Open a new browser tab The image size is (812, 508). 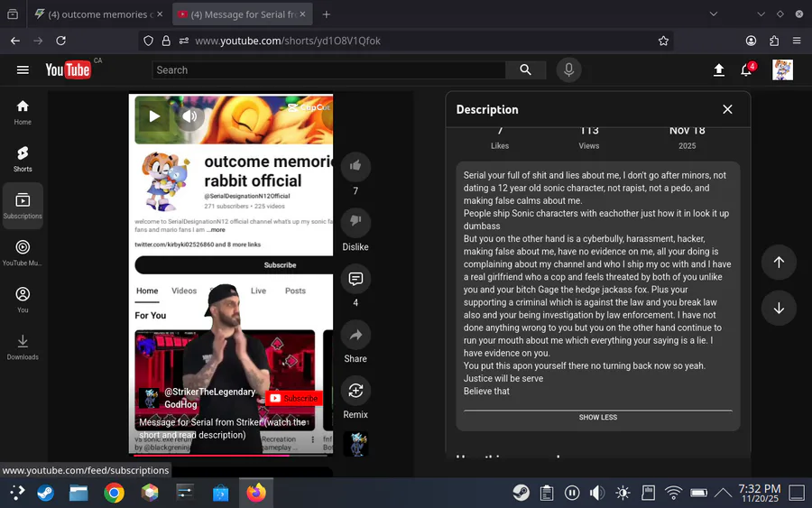327,14
